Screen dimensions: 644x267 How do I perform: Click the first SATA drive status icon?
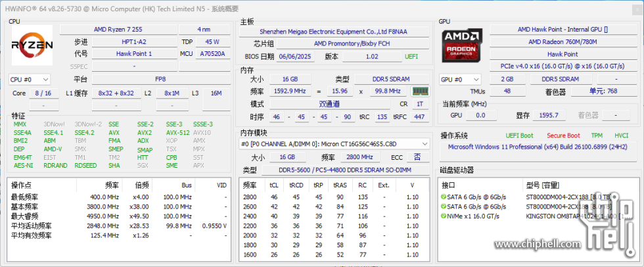pos(444,197)
